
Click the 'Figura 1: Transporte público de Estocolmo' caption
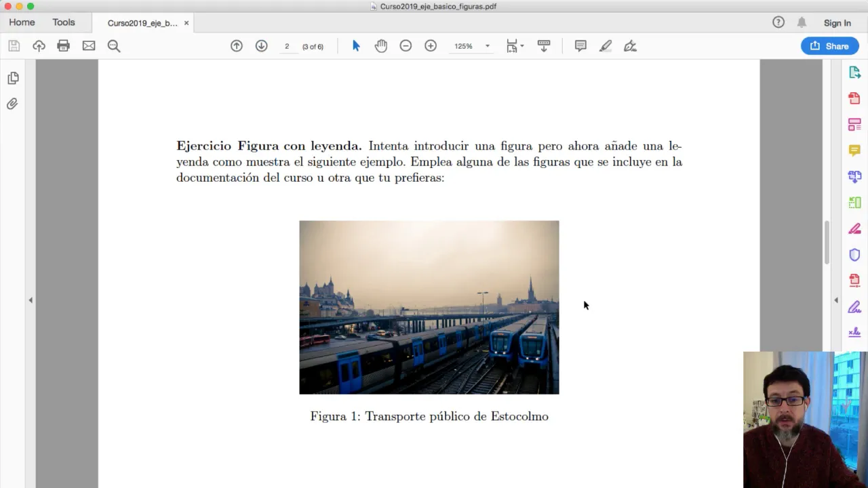pyautogui.click(x=429, y=416)
